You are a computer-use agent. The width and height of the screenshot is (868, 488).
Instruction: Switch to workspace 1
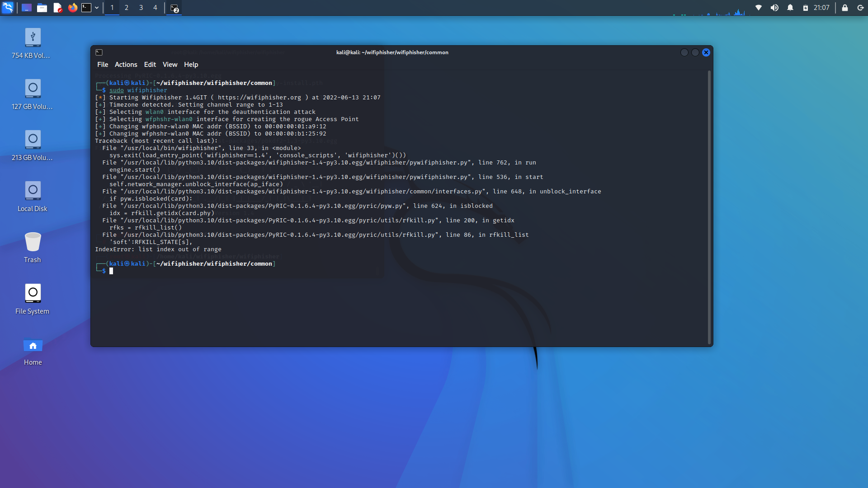112,8
